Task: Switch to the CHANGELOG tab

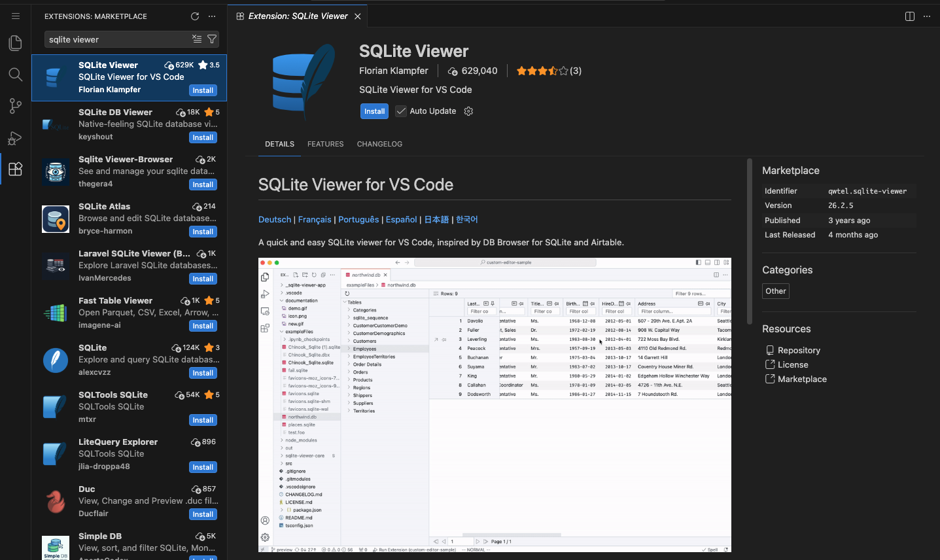Action: point(379,144)
